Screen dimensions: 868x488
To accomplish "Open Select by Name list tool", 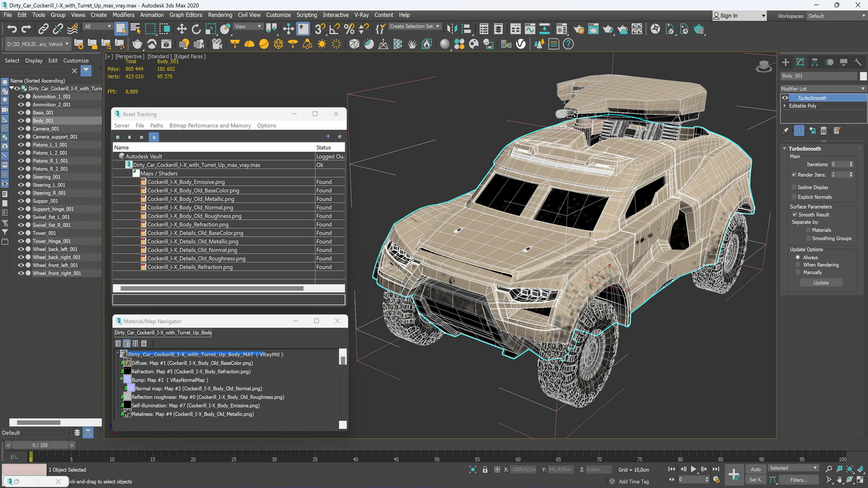I will [x=136, y=29].
